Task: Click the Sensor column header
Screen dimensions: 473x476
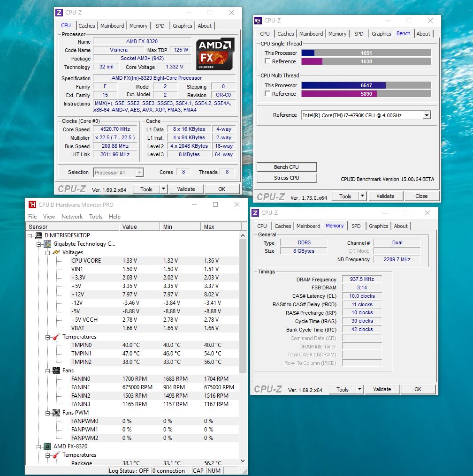Action: (x=73, y=227)
